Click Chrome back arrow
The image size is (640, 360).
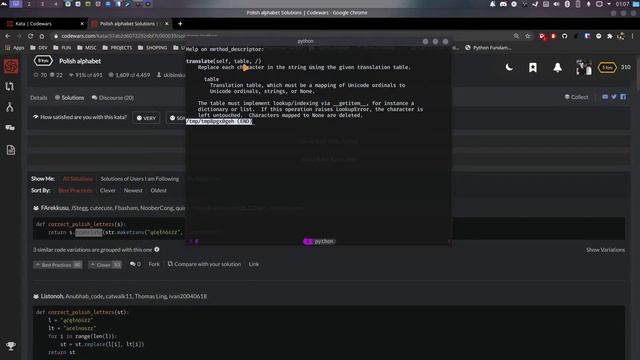(8, 36)
